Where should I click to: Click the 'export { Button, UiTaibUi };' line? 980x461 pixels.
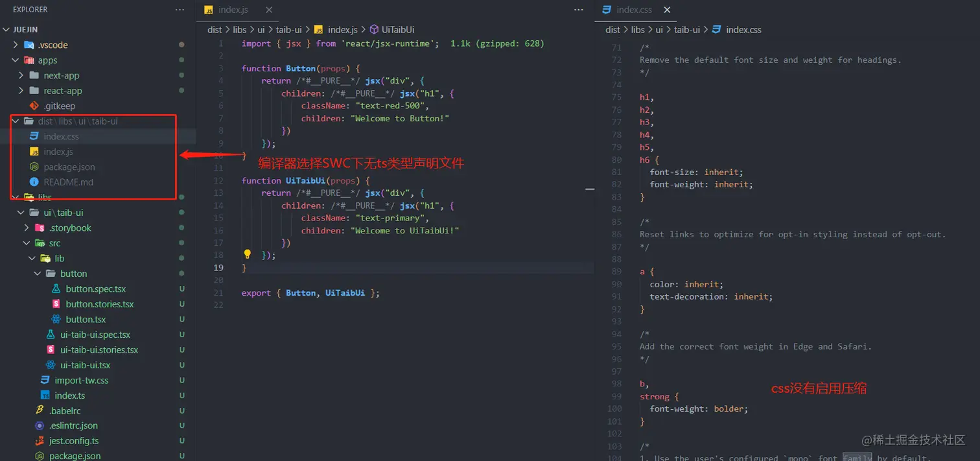[310, 293]
